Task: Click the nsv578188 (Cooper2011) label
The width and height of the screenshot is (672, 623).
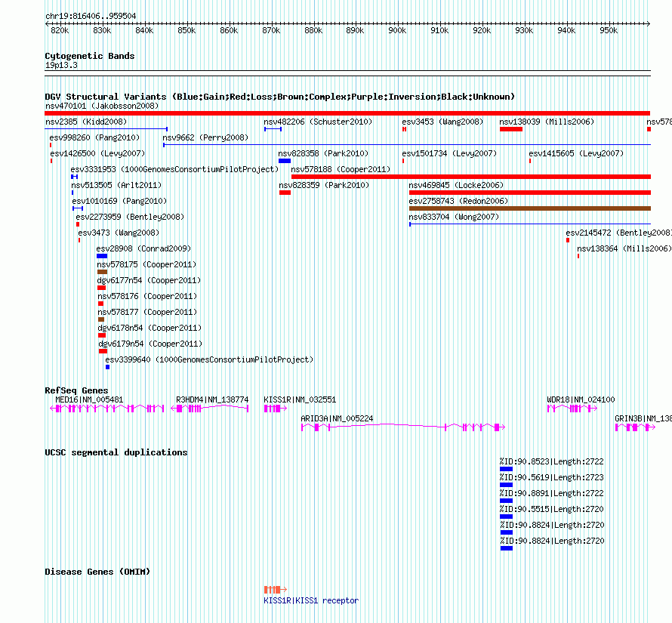Action: tap(341, 169)
